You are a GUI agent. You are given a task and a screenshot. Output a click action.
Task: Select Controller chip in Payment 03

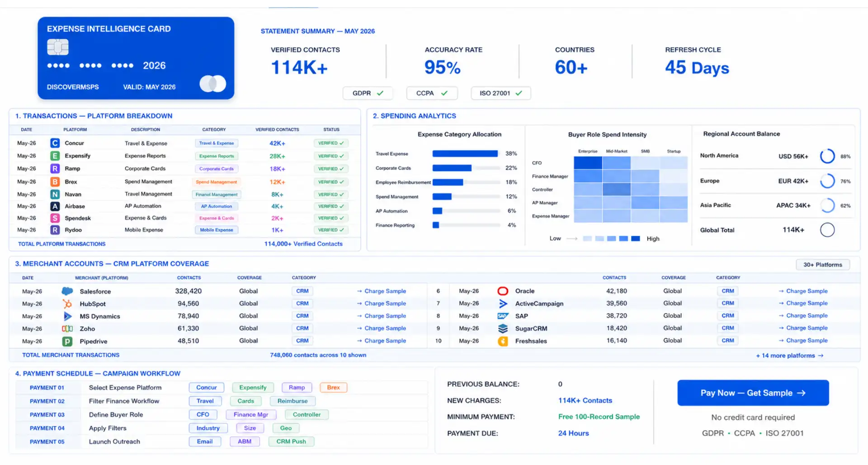(307, 415)
